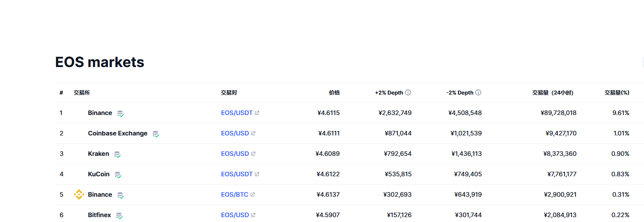This screenshot has width=644, height=222.
Task: Open the EOS/USDT pair on Binance
Action: 237,113
